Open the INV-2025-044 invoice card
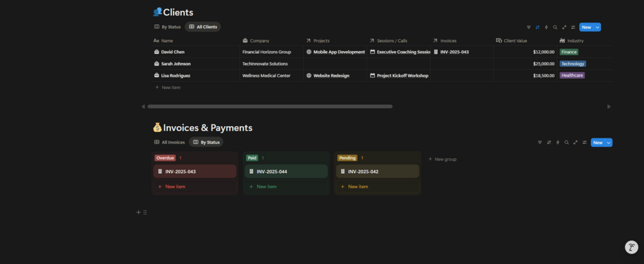 coord(285,172)
